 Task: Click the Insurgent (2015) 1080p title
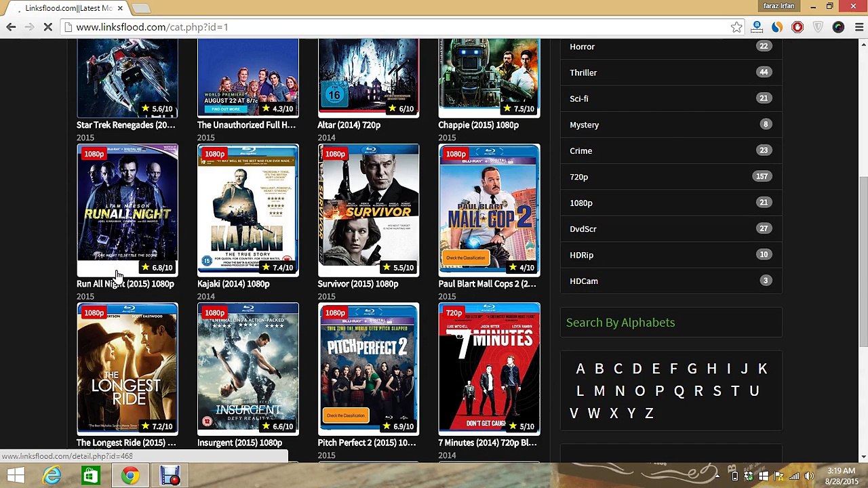239,443
